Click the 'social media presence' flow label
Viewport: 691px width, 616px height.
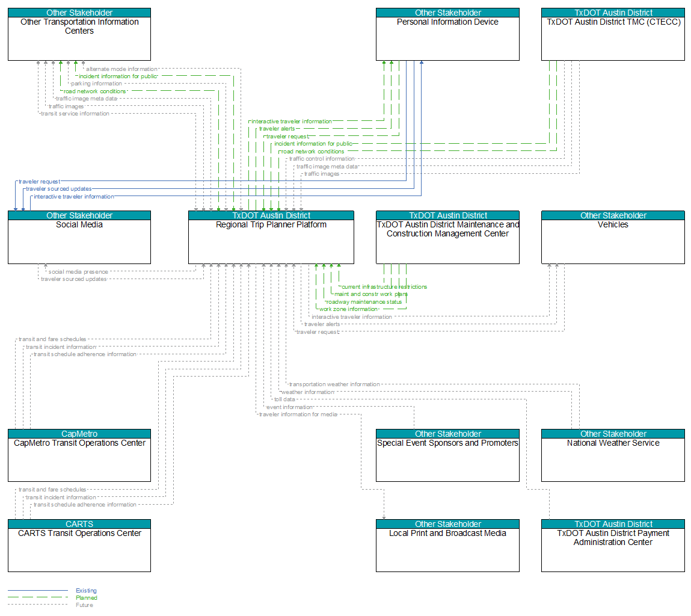(78, 272)
